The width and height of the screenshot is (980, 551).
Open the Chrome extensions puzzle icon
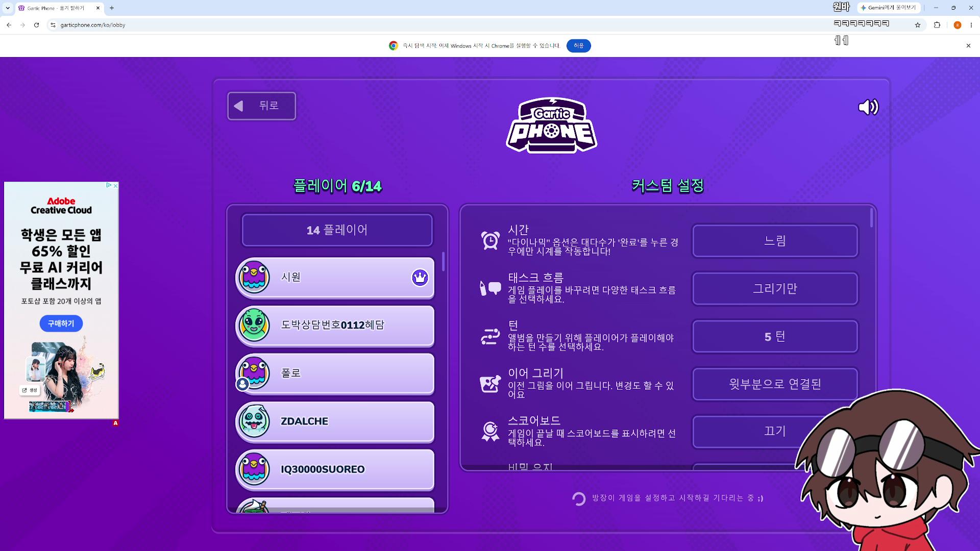937,25
